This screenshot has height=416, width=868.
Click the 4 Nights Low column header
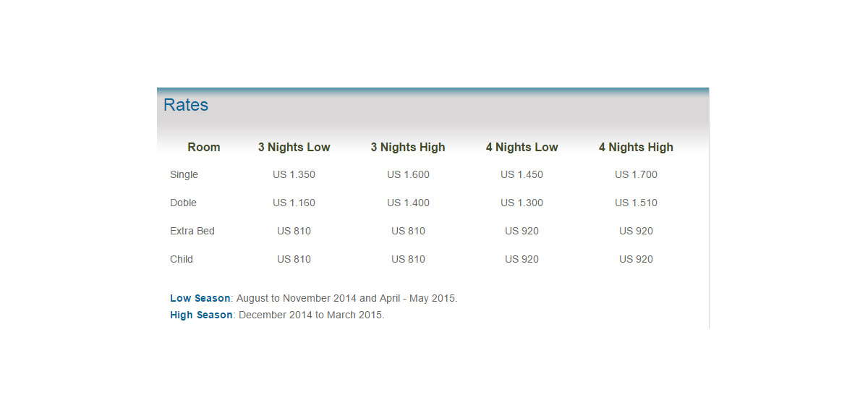522,148
